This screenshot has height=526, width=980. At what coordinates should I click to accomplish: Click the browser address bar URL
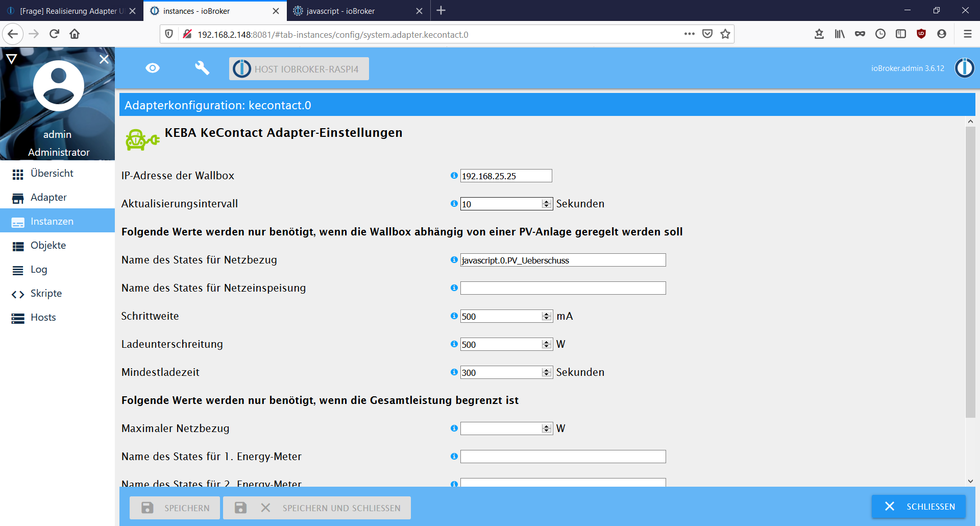point(333,35)
